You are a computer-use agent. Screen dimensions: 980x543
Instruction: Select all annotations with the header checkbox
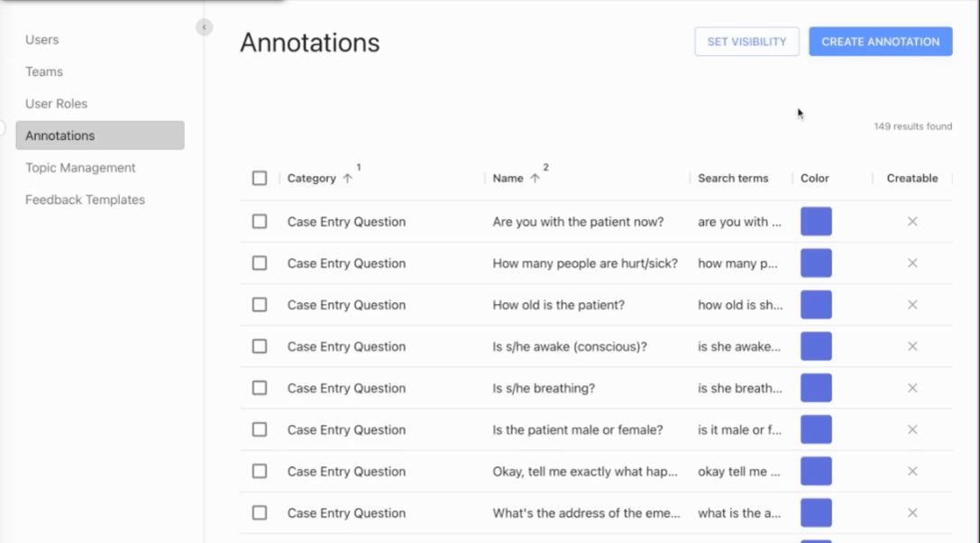pos(259,178)
